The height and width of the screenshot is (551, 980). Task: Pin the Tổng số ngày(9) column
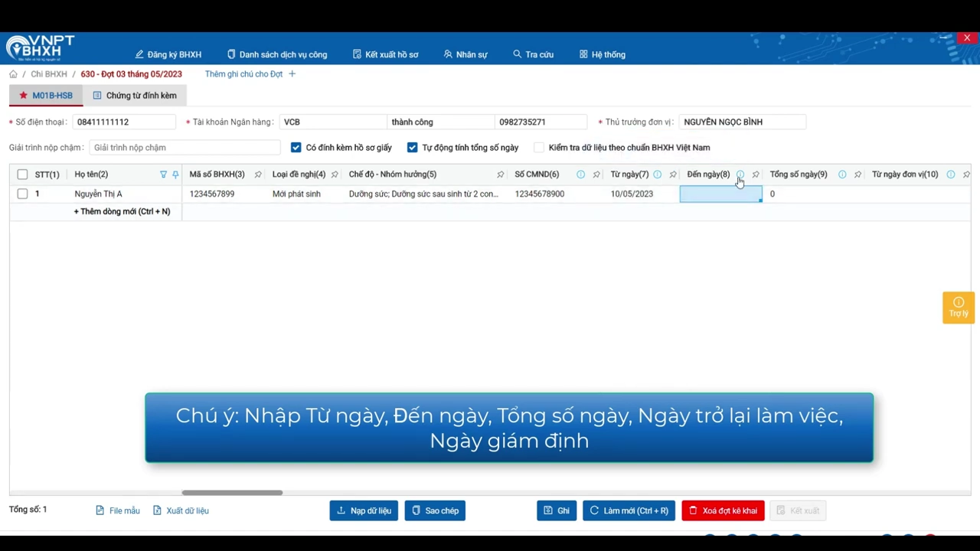pos(857,174)
